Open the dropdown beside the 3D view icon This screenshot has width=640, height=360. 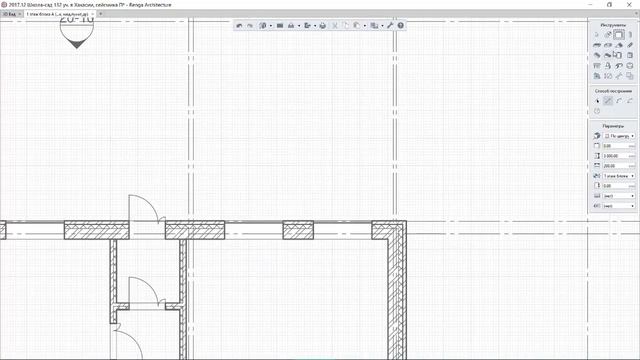point(271,26)
